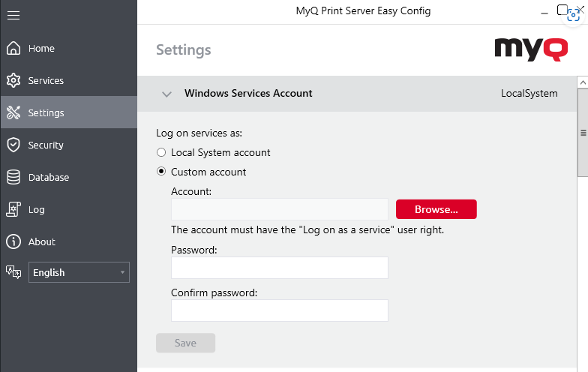
Task: Toggle the hamburger menu icon
Action: [13, 15]
